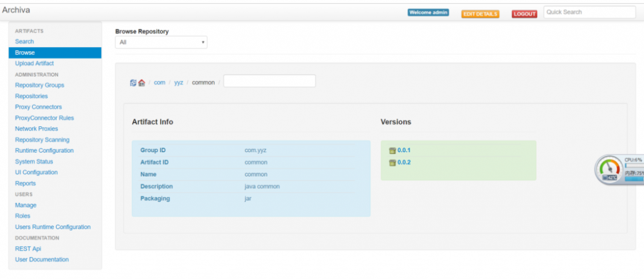This screenshot has width=644, height=279.
Task: Open the Search page in sidebar
Action: click(x=24, y=41)
